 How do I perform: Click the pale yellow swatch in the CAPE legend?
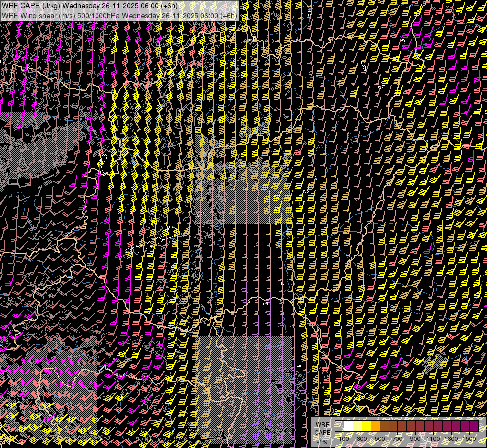358,426
